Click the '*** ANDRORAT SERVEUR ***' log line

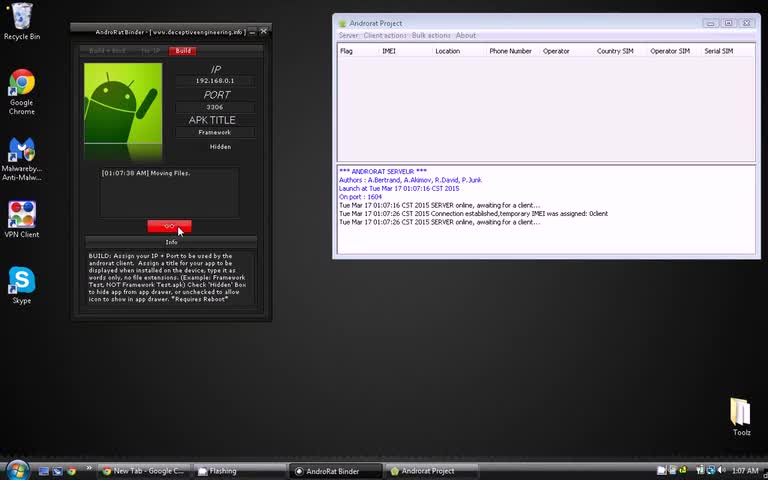click(x=383, y=171)
